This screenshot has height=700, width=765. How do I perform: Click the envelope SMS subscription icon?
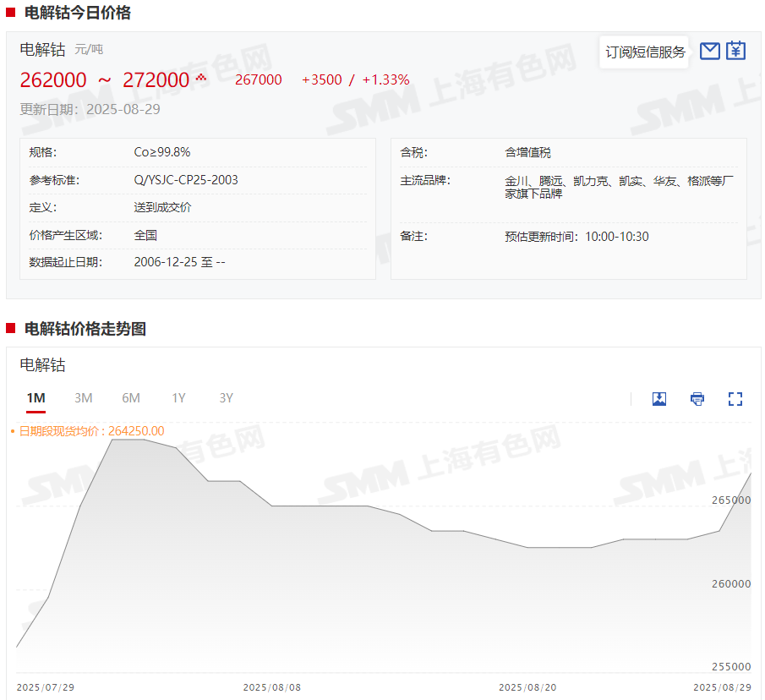pyautogui.click(x=710, y=51)
